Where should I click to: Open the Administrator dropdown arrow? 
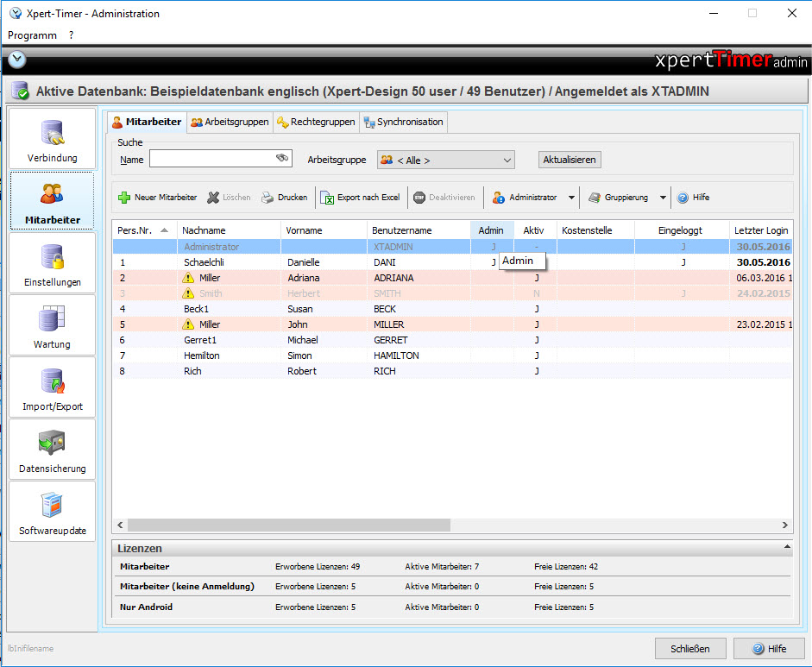[571, 198]
